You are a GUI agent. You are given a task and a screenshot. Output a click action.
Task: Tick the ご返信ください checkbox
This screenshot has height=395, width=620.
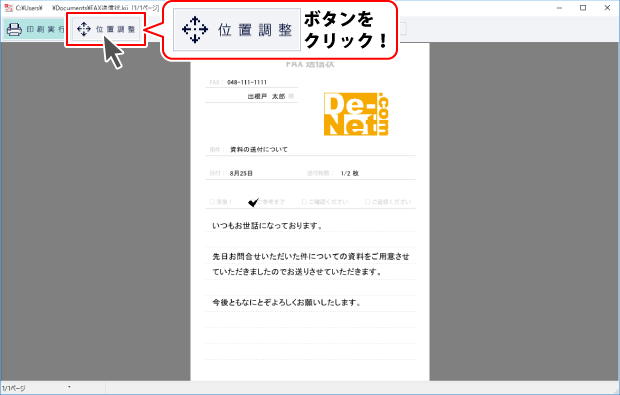[x=367, y=202]
